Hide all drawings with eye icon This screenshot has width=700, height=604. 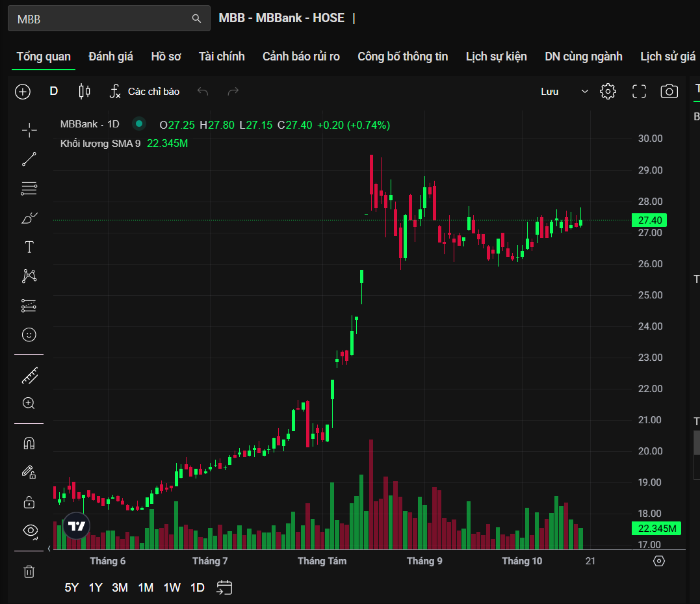tap(29, 530)
